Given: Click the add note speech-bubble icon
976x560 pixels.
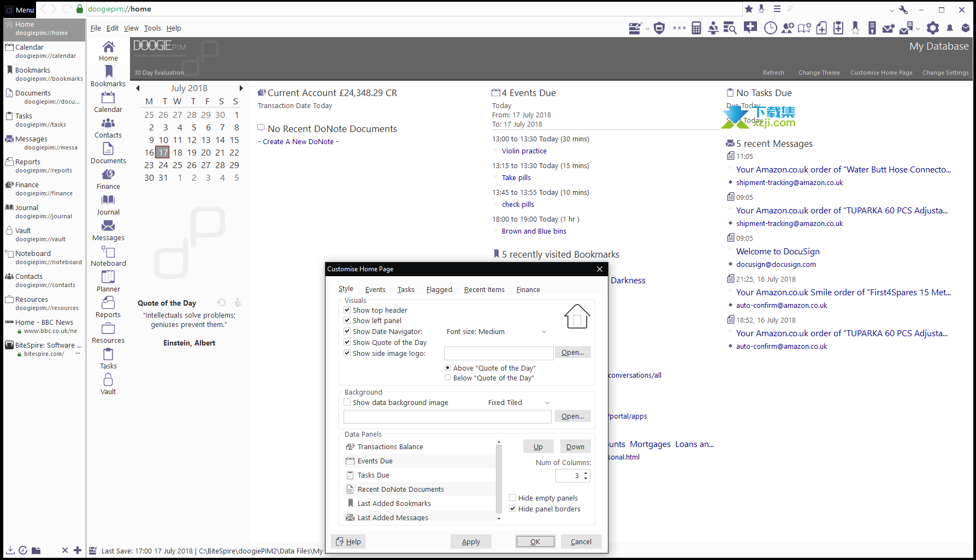Looking at the screenshot, I should (x=750, y=27).
